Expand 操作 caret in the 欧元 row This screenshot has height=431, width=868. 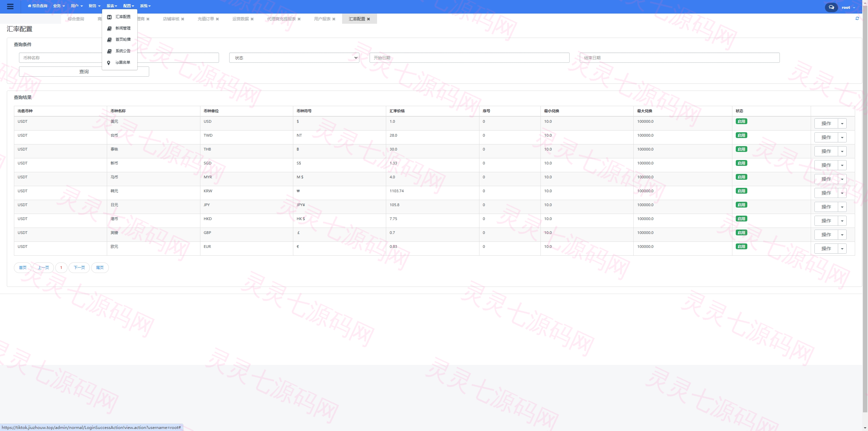[x=842, y=249]
